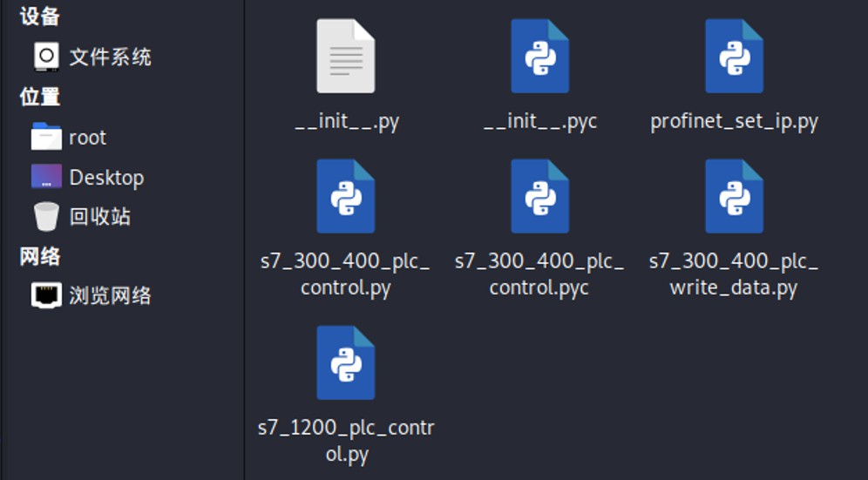
Task: Click the s7_1200_plc_control.py filename label
Action: [347, 441]
